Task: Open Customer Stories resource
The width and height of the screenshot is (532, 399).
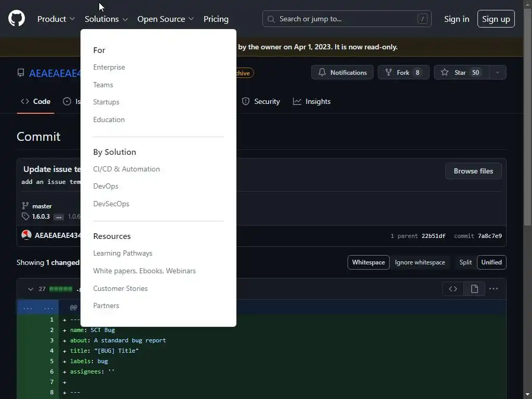Action: tap(121, 288)
